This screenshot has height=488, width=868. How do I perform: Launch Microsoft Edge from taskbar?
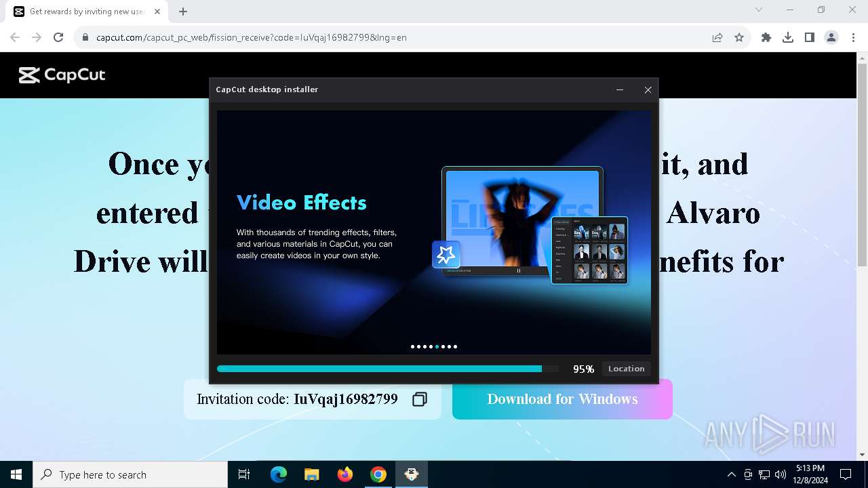[x=279, y=474]
